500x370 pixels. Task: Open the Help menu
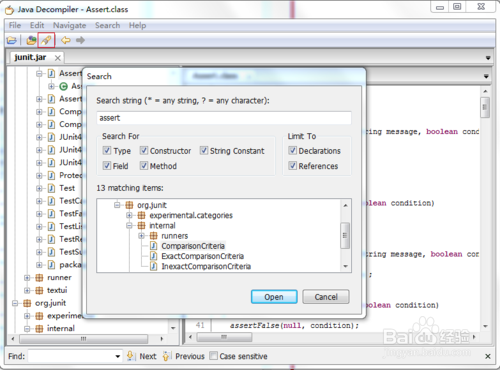pos(137,25)
